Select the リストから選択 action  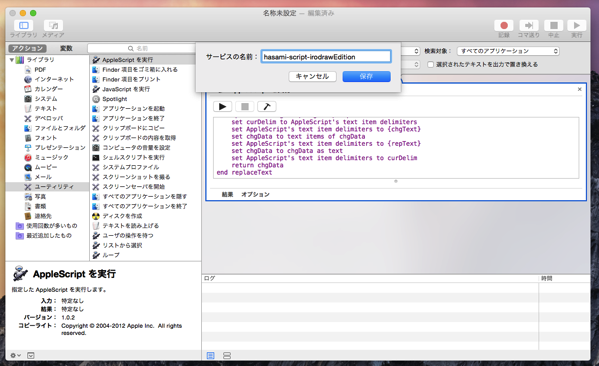tap(122, 245)
